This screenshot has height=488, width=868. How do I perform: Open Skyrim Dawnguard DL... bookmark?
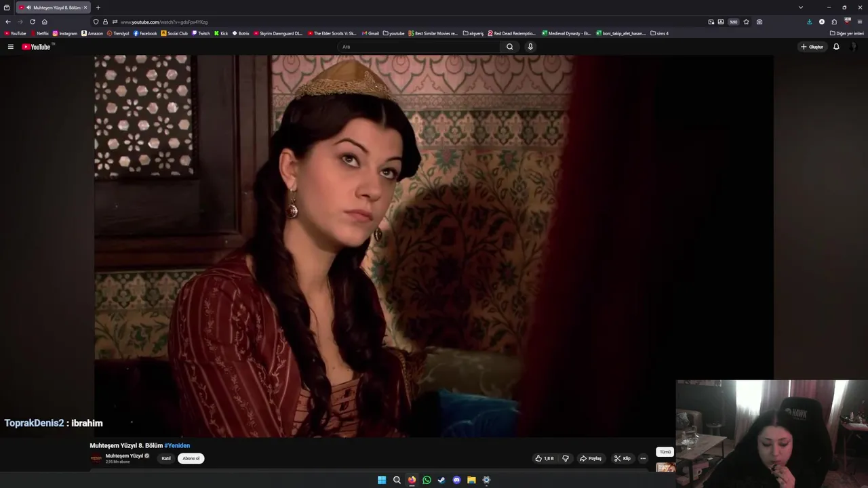[x=278, y=33]
